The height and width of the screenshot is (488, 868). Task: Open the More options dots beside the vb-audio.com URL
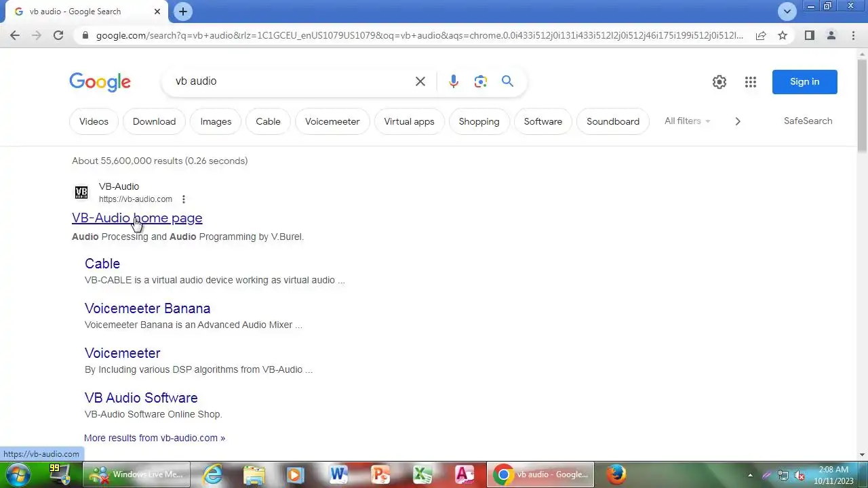[183, 199]
